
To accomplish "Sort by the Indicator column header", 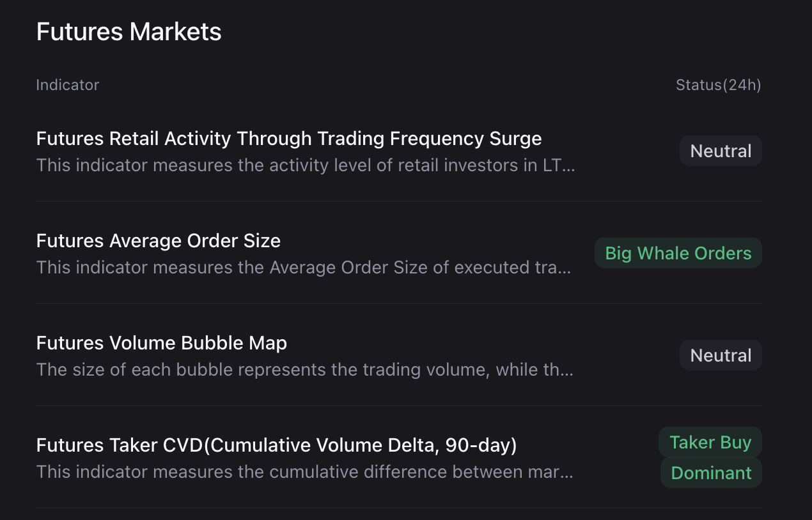I will click(68, 84).
